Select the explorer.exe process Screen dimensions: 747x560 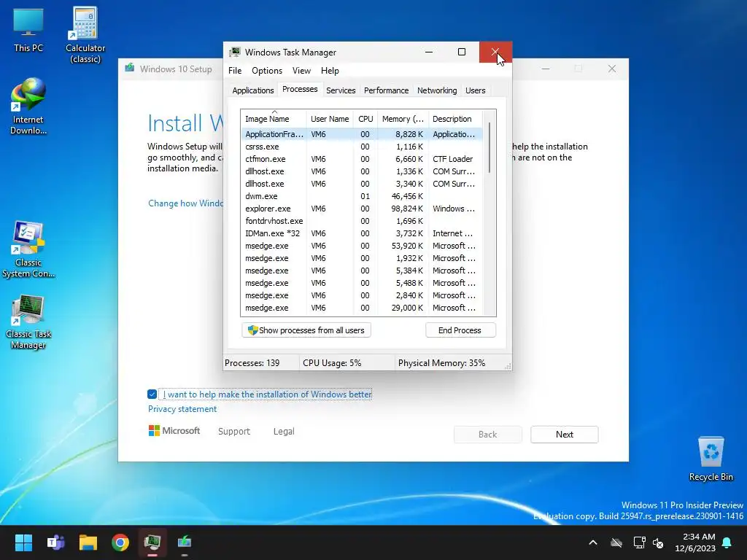click(362, 209)
